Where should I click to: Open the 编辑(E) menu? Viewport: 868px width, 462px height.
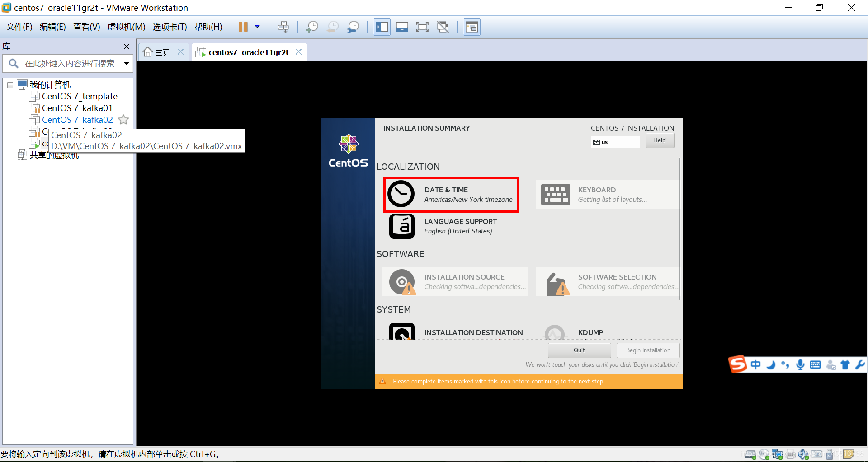[53, 27]
